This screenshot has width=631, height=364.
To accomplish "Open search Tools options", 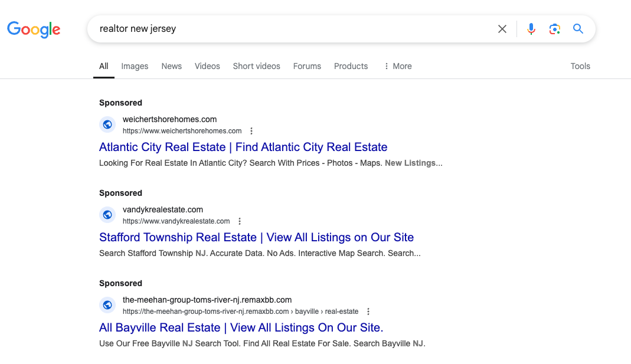I will (580, 66).
